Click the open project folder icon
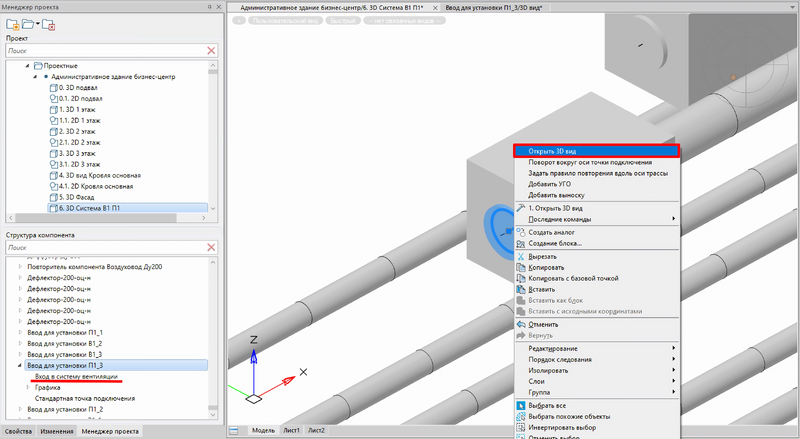The width and height of the screenshot is (800, 439). click(x=28, y=25)
